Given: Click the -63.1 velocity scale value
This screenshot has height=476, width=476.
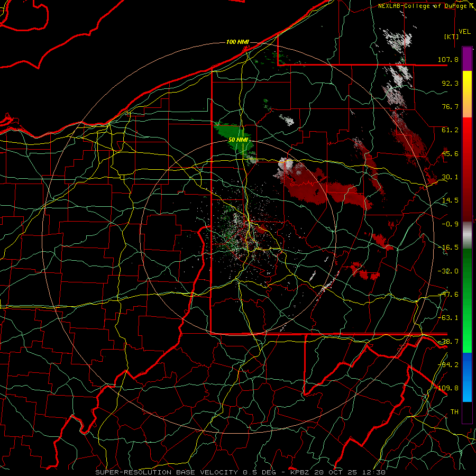Looking at the screenshot, I should coord(448,318).
